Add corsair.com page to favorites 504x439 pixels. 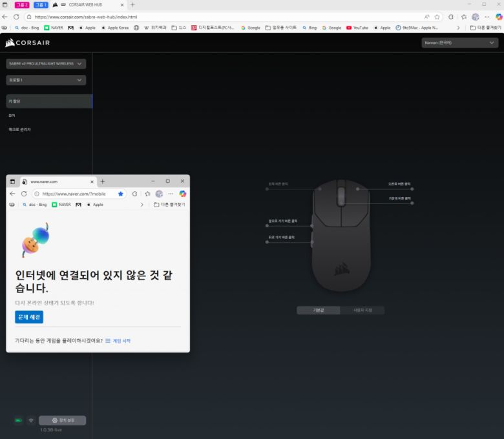click(x=437, y=17)
